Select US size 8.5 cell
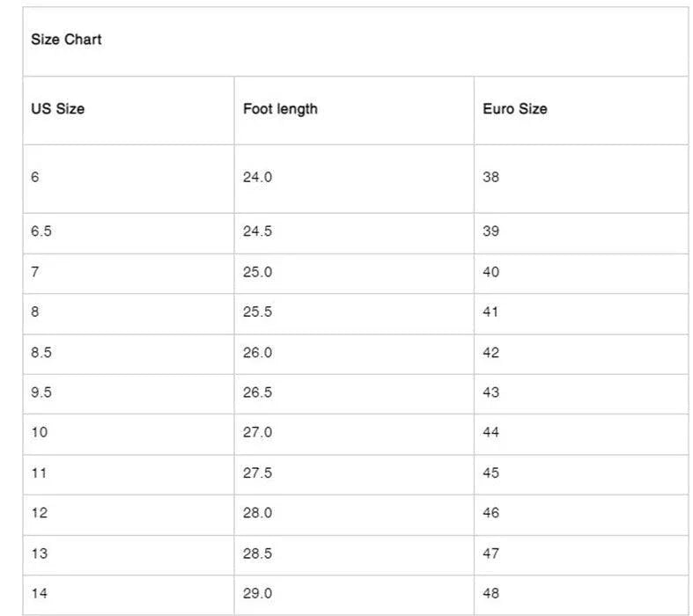The height and width of the screenshot is (616, 693). (x=42, y=352)
